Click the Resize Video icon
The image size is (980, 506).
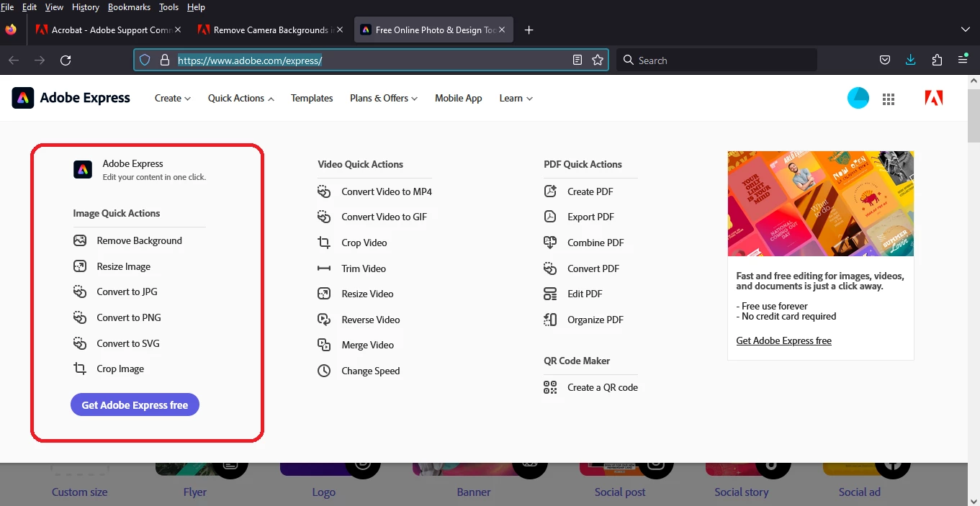coord(324,294)
